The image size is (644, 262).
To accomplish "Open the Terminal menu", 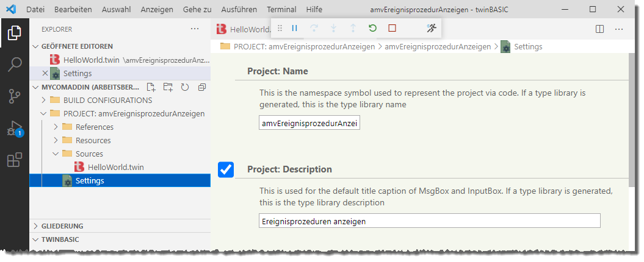I will point(281,10).
